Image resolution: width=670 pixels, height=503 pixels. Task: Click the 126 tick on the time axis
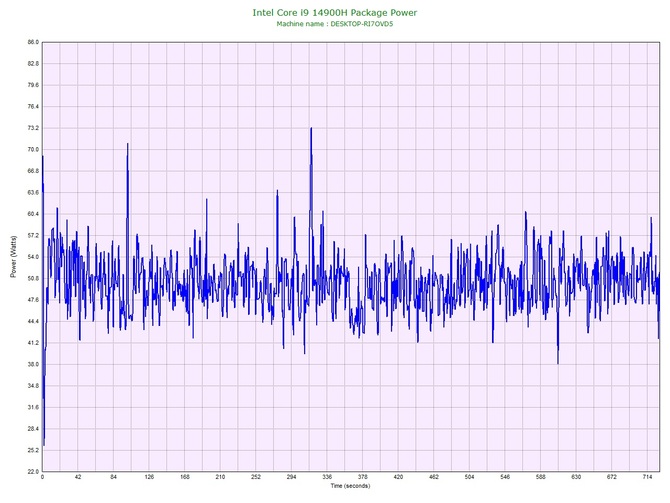click(149, 477)
